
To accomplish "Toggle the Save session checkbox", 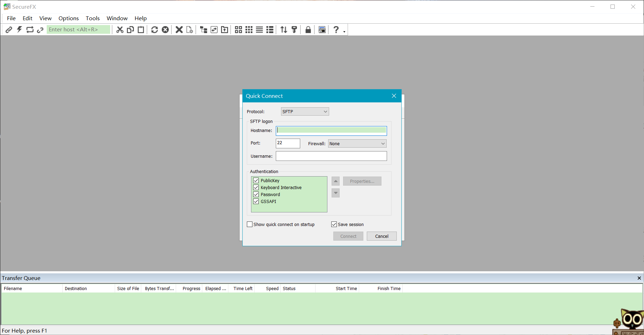I will point(334,224).
